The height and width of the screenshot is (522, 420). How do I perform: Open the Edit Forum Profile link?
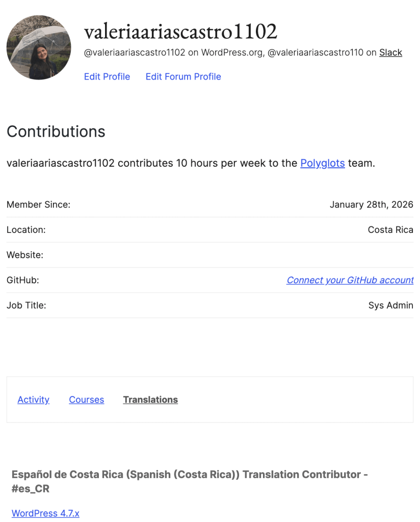[x=183, y=76]
